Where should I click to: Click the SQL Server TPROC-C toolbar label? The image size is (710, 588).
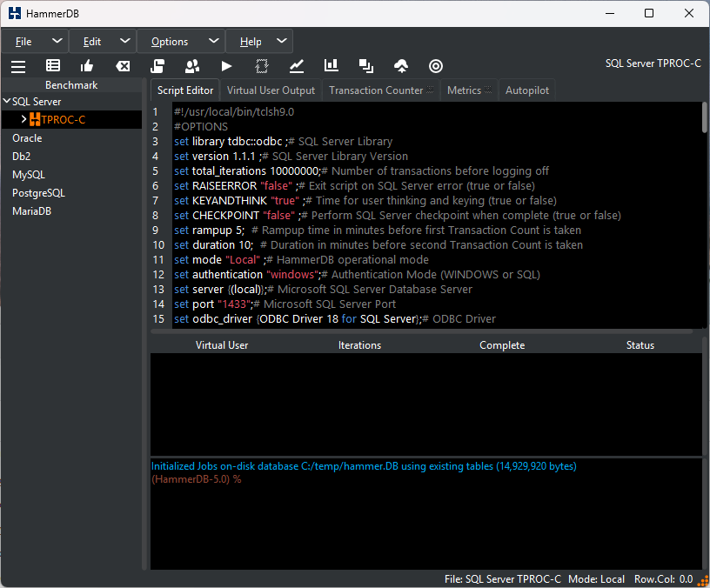pos(653,63)
